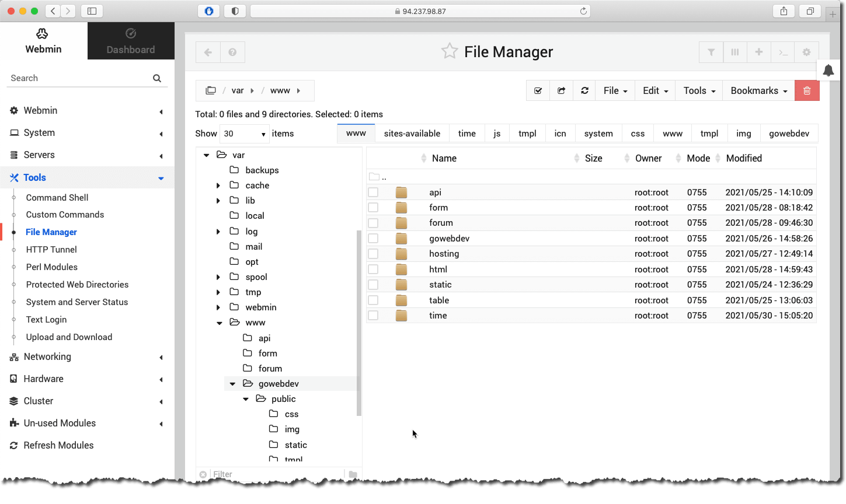Click the share arrow toolbar icon

[562, 90]
